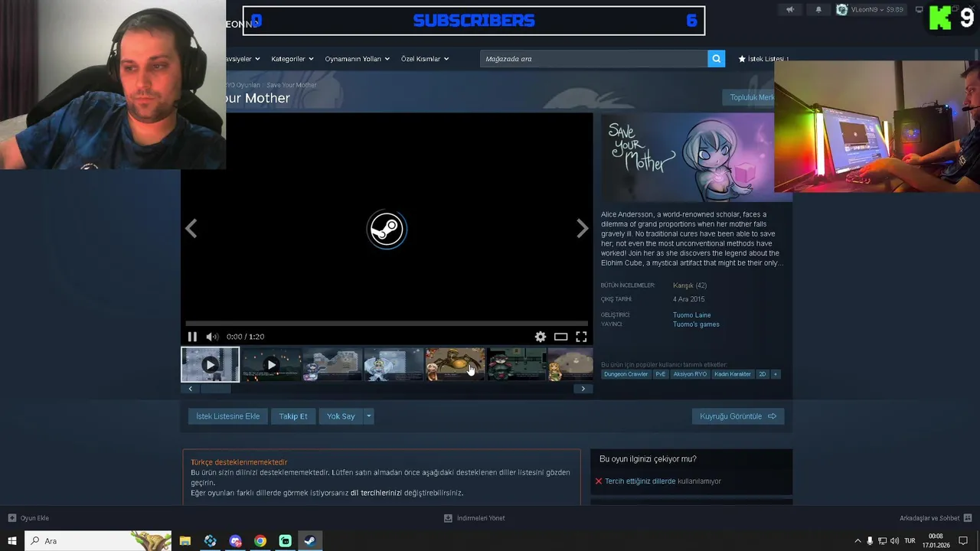Open publisher Tuomo's games link
The width and height of the screenshot is (980, 551).
[x=696, y=324]
